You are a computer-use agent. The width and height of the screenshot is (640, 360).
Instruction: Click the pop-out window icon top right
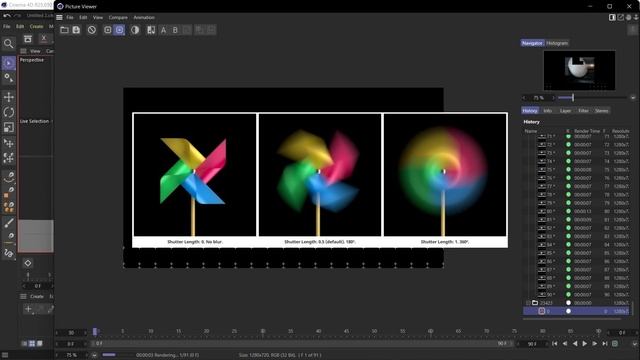(x=620, y=18)
